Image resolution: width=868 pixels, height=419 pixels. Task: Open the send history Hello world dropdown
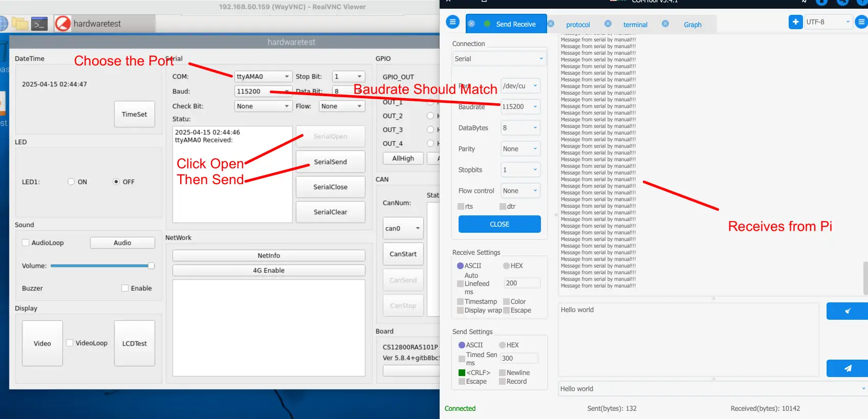click(713, 388)
